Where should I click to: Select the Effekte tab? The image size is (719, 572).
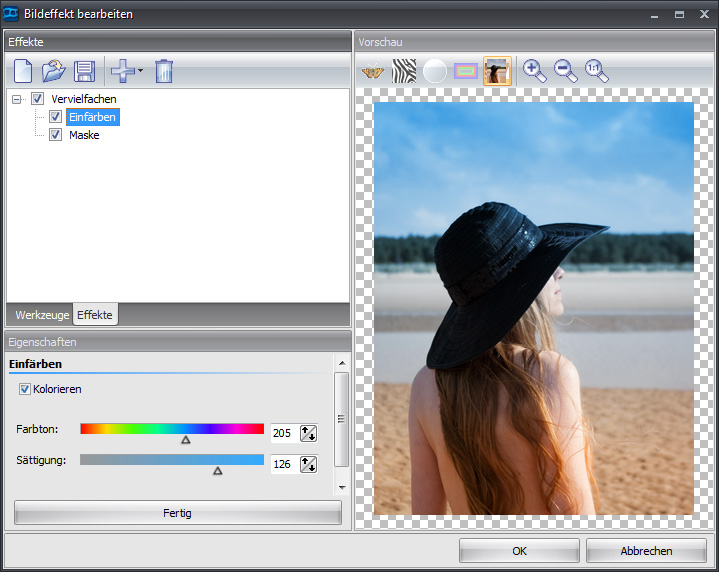pyautogui.click(x=95, y=315)
